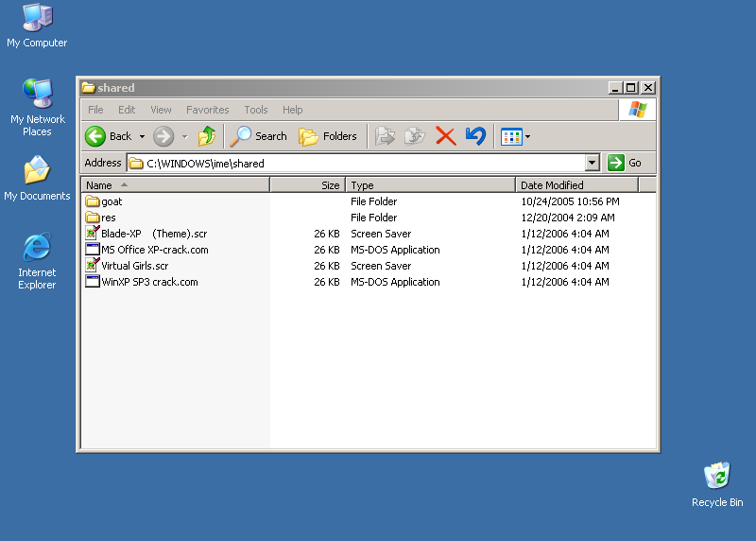Open the Edit menu
The height and width of the screenshot is (541, 756).
(x=127, y=110)
